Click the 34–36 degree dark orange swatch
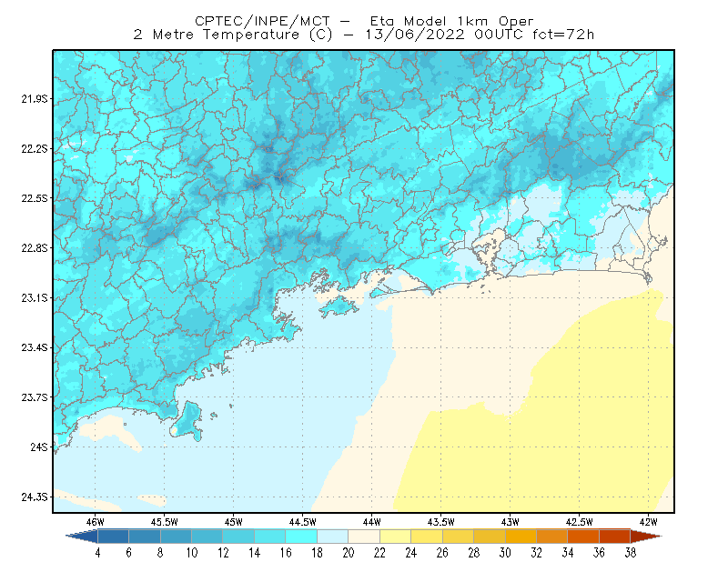This screenshot has width=728, height=562. coord(583,537)
